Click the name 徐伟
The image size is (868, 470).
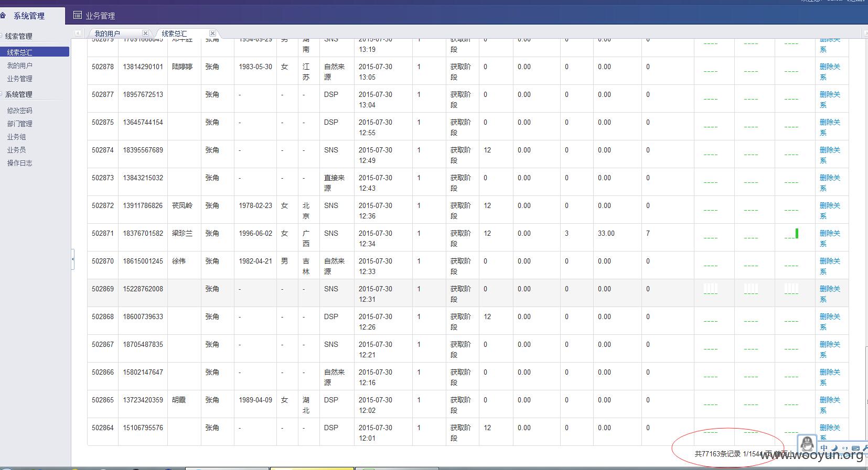click(179, 261)
